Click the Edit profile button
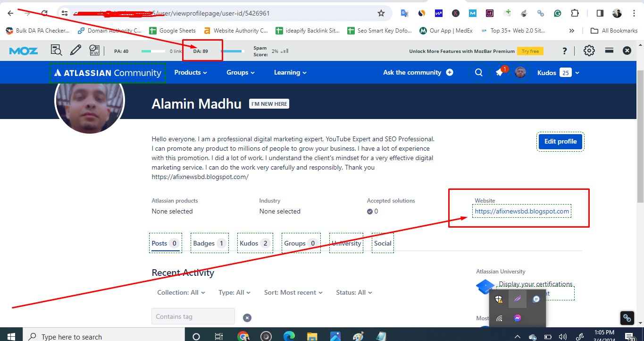The width and height of the screenshot is (644, 341). 560,141
